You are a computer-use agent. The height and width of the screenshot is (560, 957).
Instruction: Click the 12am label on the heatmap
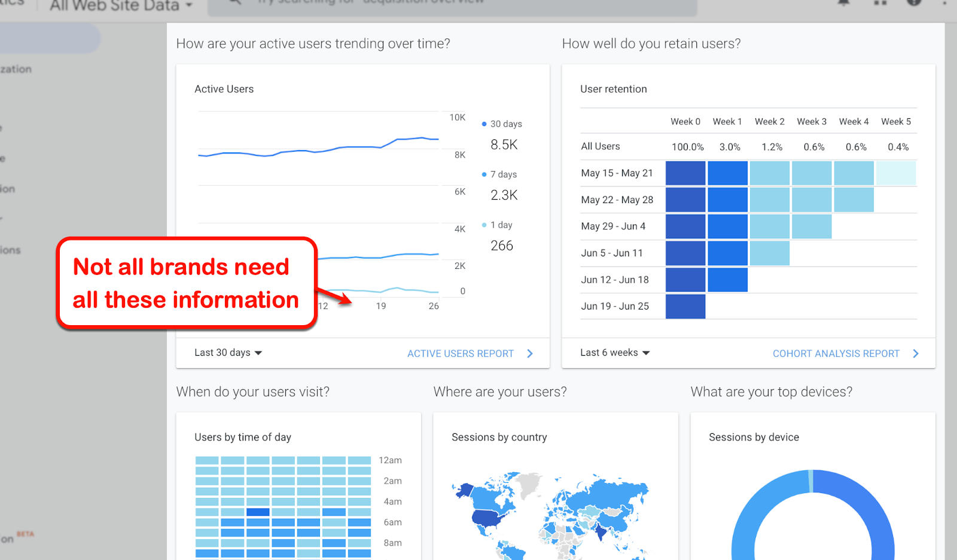click(x=390, y=460)
